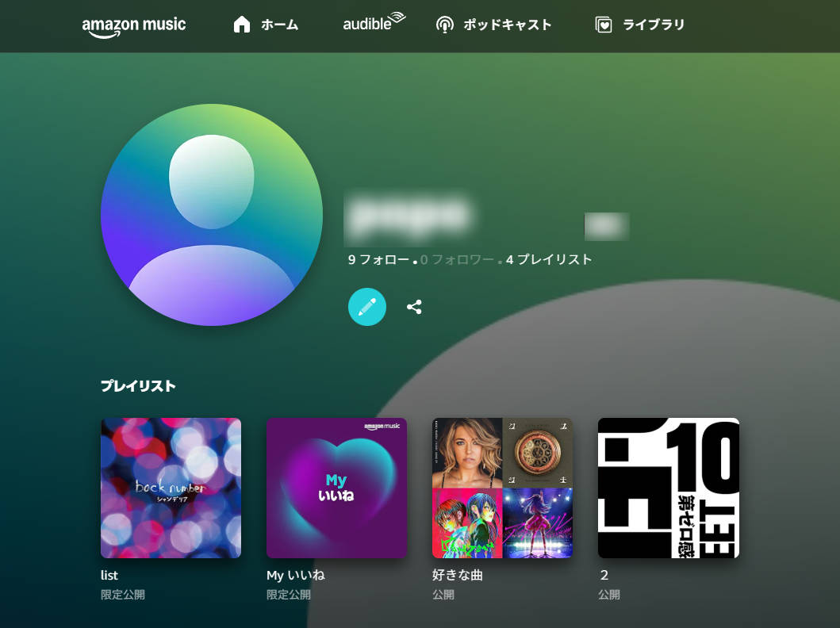This screenshot has width=840, height=628.
Task: Open the ホーム tab
Action: click(x=280, y=25)
